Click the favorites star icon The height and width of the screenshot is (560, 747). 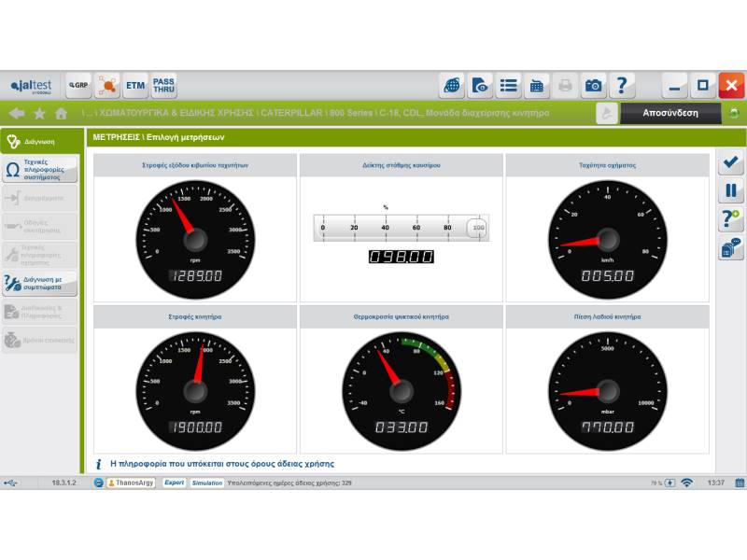(39, 113)
